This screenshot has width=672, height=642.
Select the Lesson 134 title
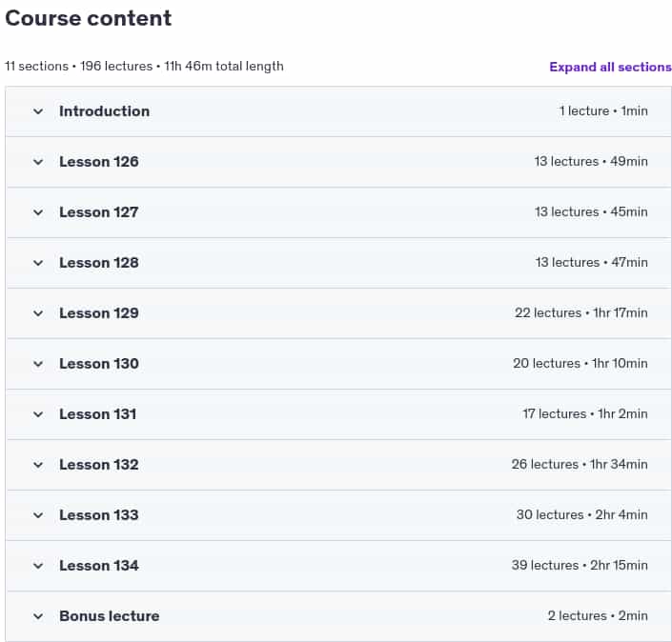(98, 566)
